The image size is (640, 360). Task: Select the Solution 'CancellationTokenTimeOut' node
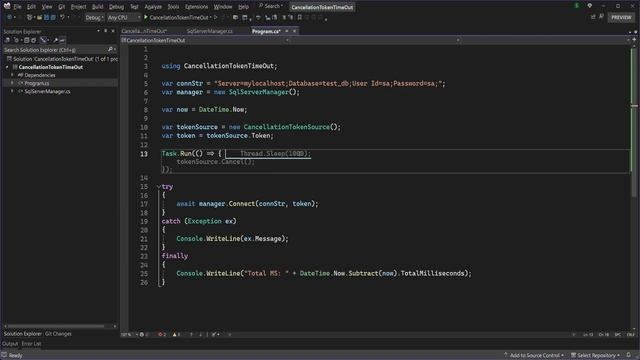pos(62,59)
